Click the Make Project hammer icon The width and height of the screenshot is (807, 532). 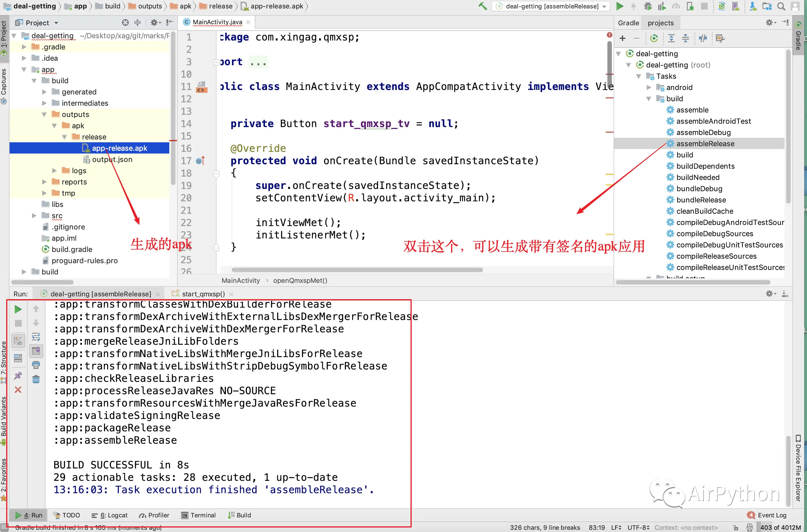click(x=482, y=6)
